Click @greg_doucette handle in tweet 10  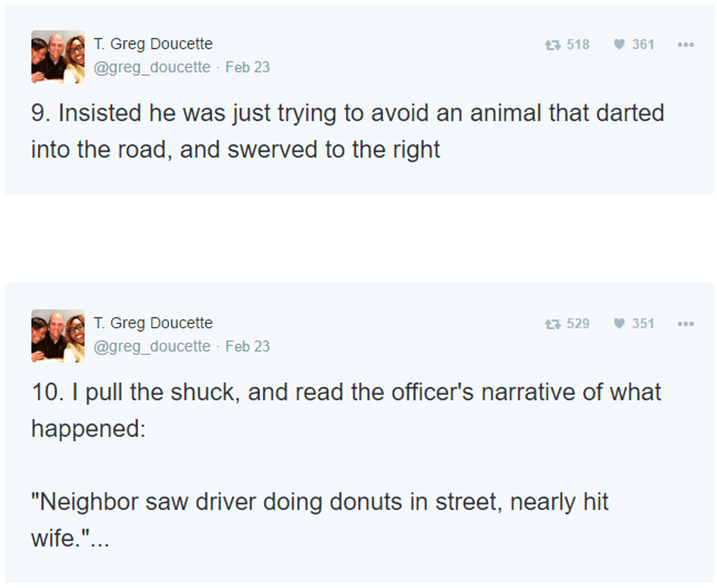click(152, 347)
